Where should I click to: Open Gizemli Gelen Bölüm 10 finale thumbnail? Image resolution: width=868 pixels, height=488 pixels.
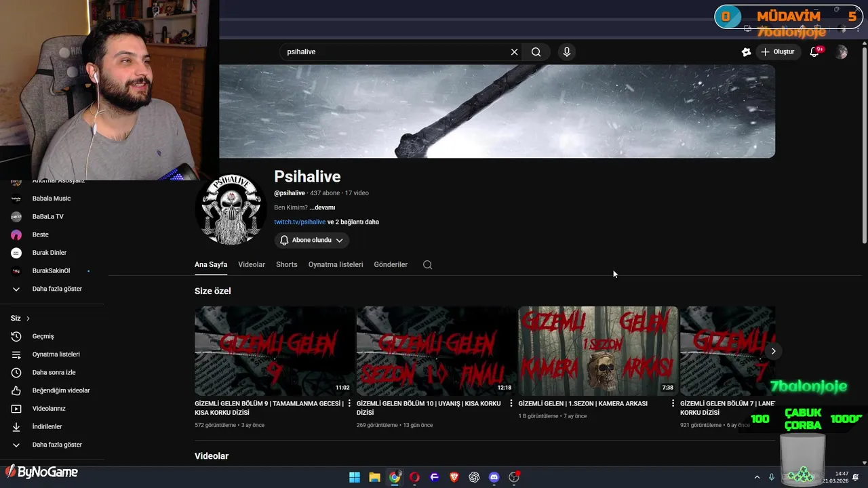tap(437, 351)
